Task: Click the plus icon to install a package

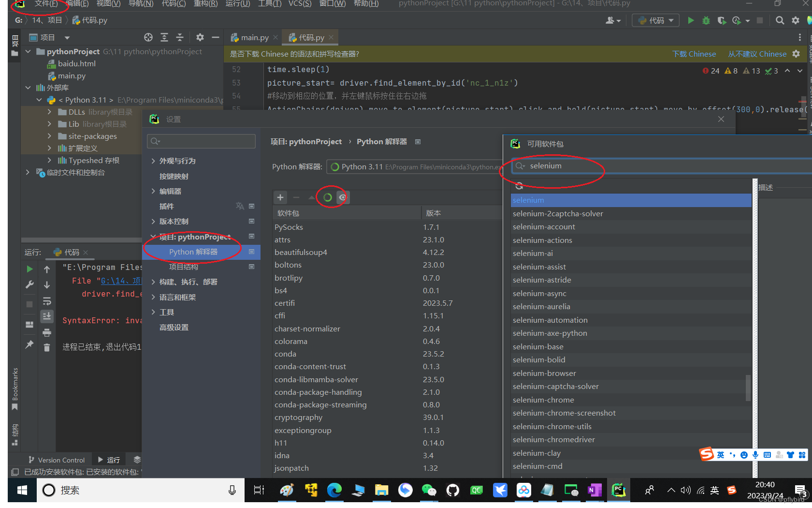Action: point(280,197)
